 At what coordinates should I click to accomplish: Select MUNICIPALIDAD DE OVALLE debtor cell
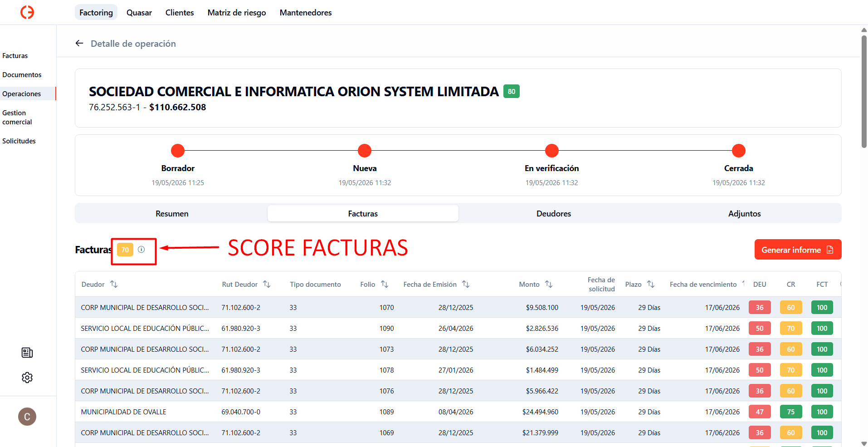pos(124,412)
